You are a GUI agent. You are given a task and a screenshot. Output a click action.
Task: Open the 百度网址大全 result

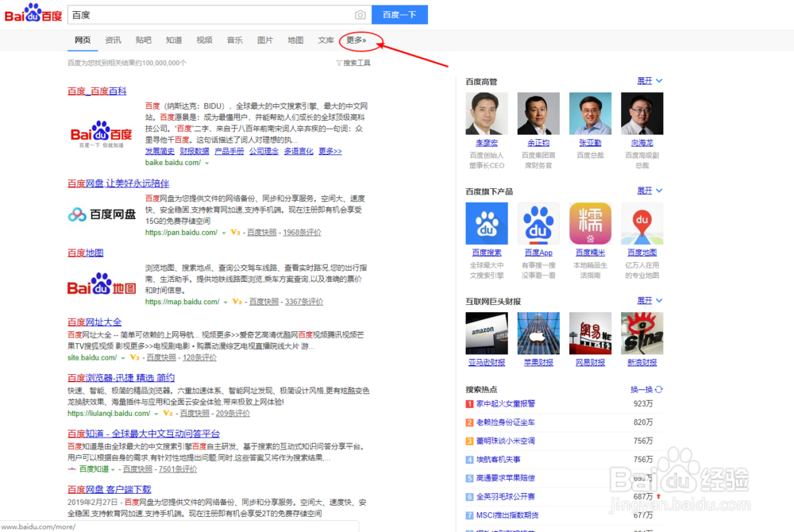(94, 322)
